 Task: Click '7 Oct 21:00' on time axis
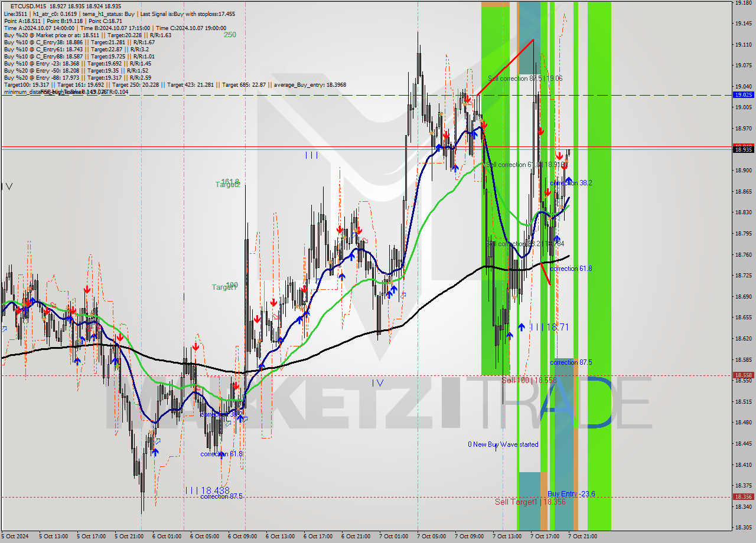point(582,537)
